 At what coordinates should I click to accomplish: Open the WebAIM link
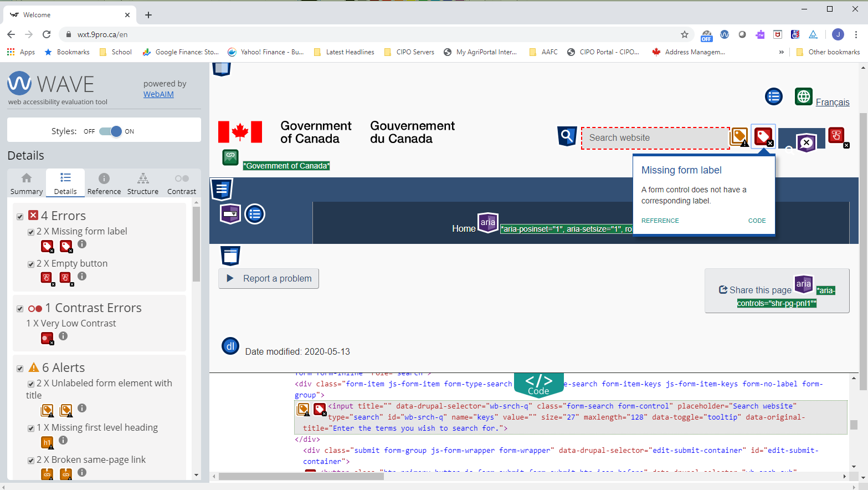coord(158,94)
